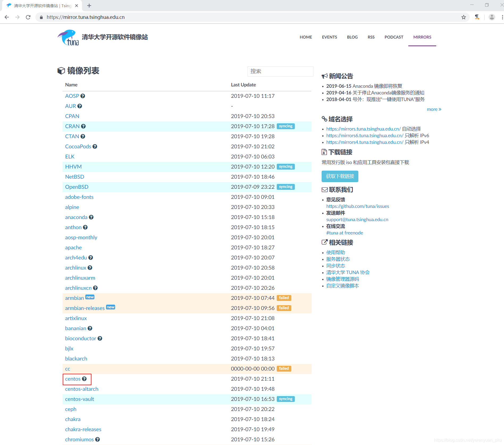Click support@tuna.tsinghua.edu.cn email link
The height and width of the screenshot is (445, 504).
tap(357, 220)
